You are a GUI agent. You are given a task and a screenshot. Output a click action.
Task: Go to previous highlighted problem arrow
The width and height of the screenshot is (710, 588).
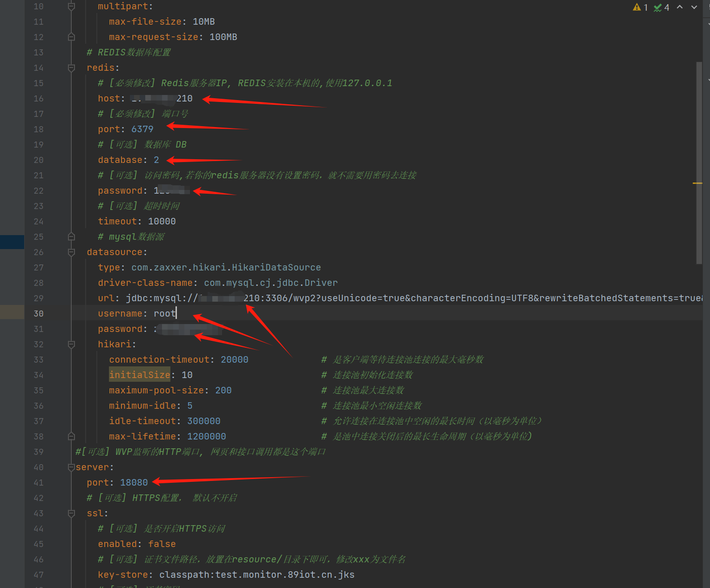(680, 7)
